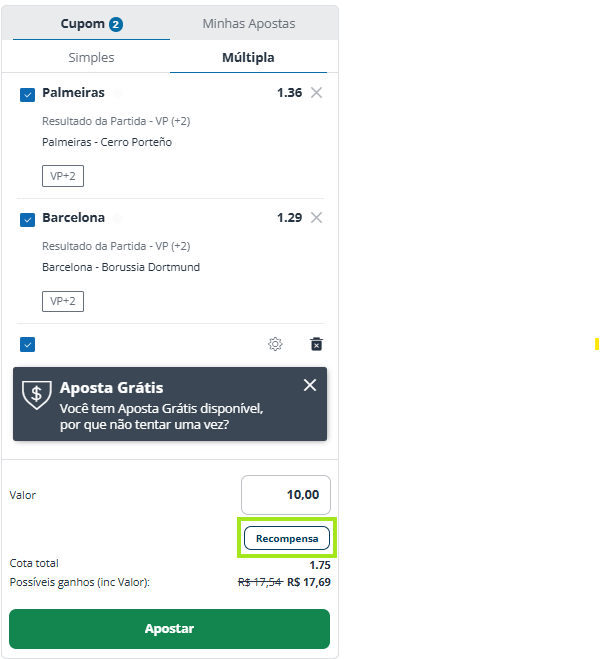Remove Palmeiras selection with X icon
Viewport: 600px width, 659px height.
point(316,92)
